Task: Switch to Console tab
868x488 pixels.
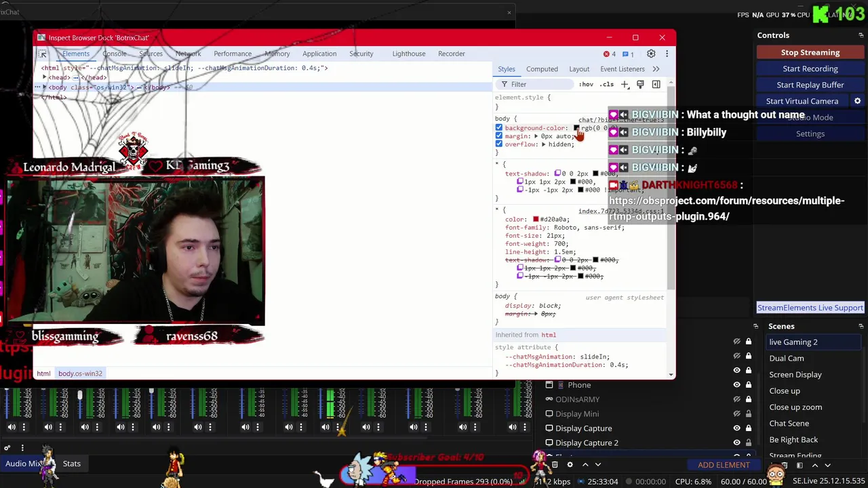Action: click(x=114, y=54)
